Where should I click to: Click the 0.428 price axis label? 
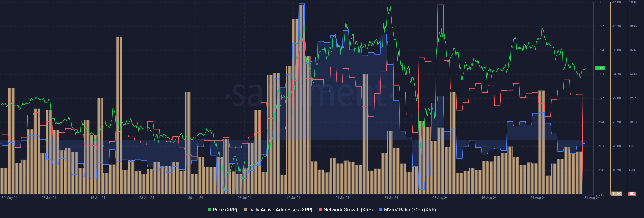tap(600, 170)
